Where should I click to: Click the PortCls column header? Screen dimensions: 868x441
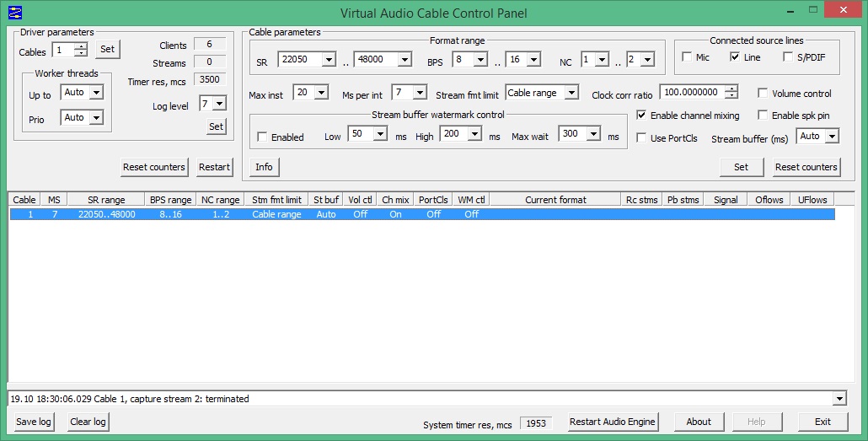click(x=433, y=200)
